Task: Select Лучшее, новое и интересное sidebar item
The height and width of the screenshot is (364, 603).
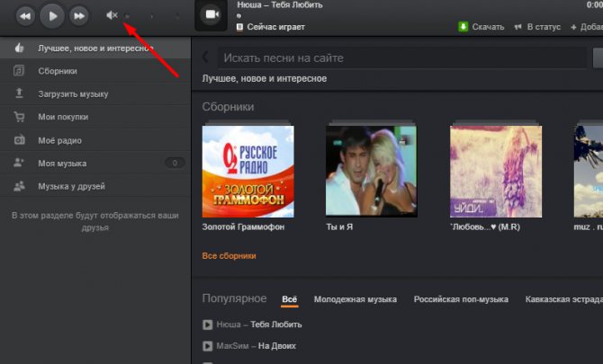Action: pyautogui.click(x=95, y=48)
